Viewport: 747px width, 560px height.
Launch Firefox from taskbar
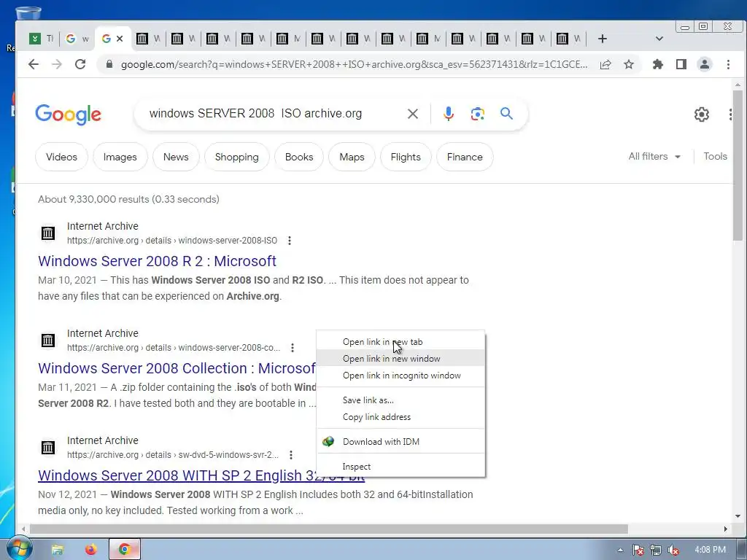pyautogui.click(x=90, y=550)
